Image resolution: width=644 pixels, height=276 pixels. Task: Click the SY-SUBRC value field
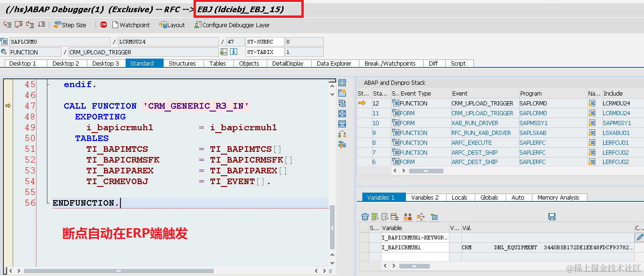pyautogui.click(x=304, y=42)
